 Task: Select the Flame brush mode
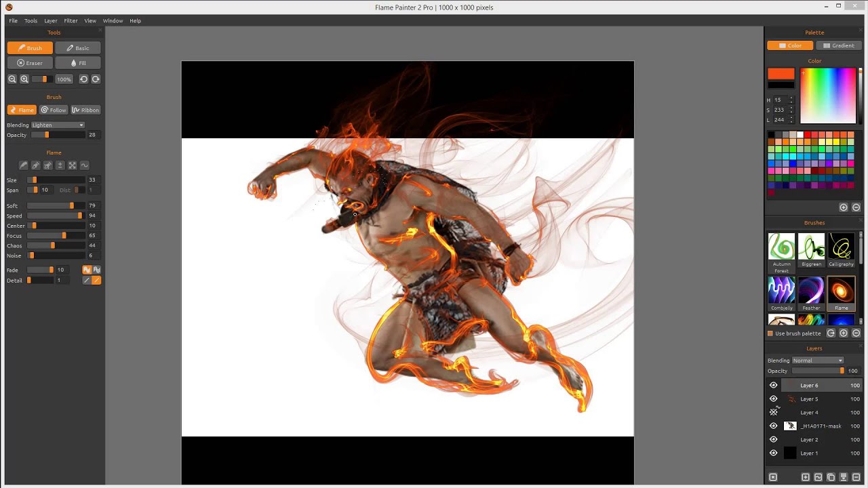pos(22,110)
